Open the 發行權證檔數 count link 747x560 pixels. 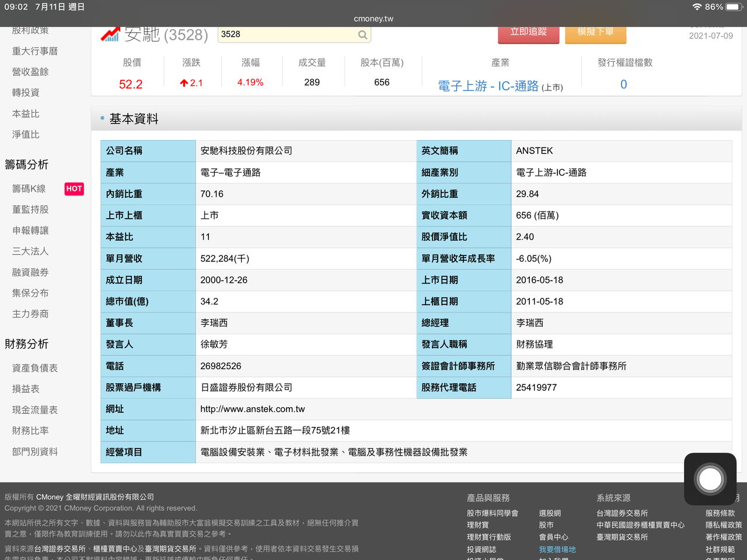[624, 85]
